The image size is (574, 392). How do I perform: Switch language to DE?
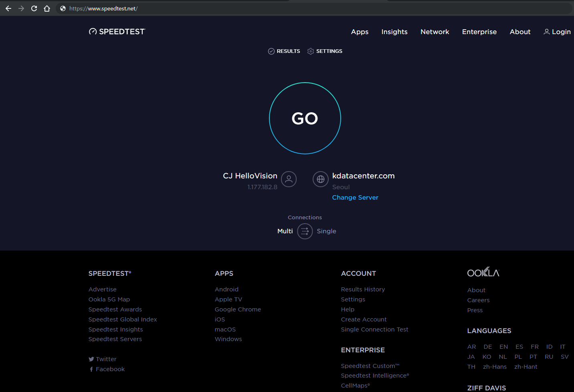488,347
